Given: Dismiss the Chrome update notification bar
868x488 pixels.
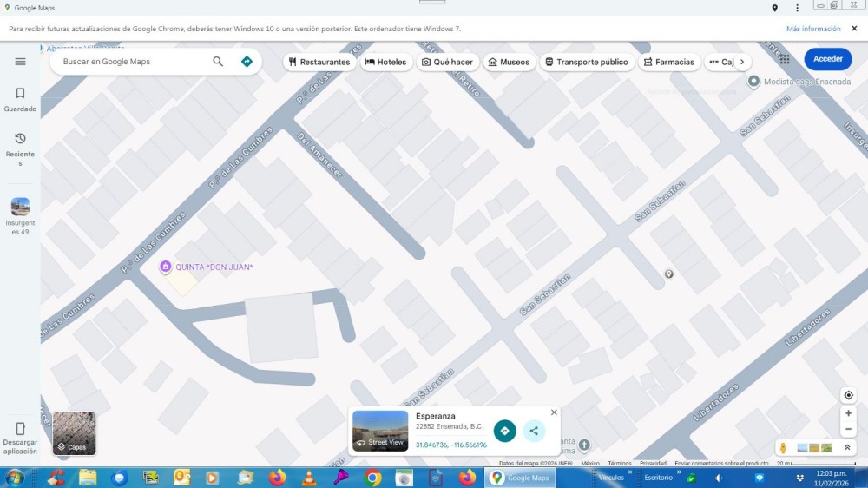Looking at the screenshot, I should 854,29.
